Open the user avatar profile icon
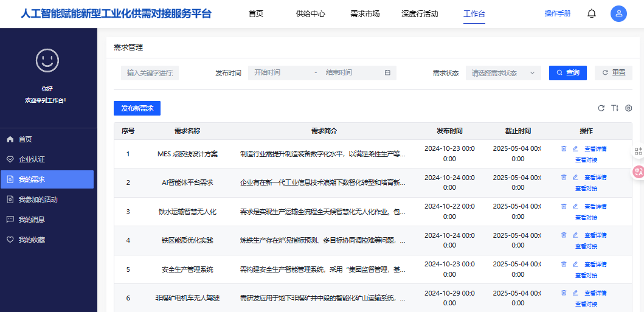644x312 pixels. pos(618,13)
